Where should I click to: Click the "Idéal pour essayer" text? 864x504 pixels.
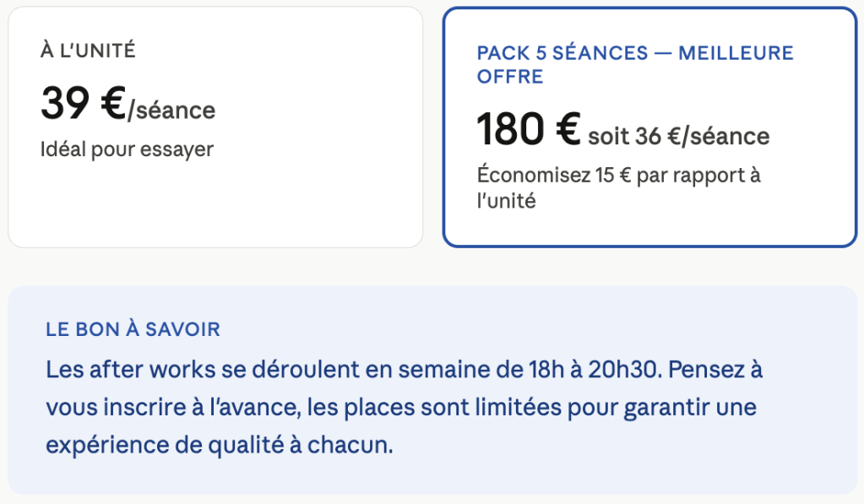pyautogui.click(x=127, y=149)
